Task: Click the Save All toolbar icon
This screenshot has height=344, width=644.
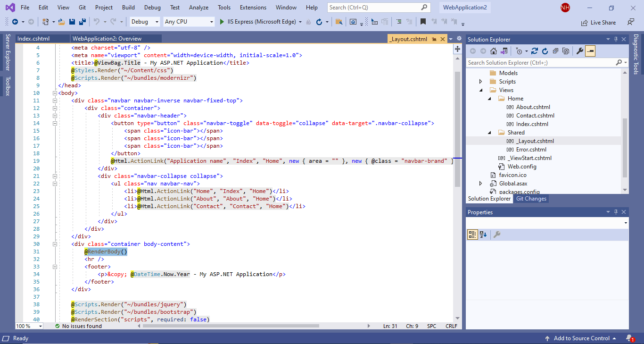Action: click(82, 22)
